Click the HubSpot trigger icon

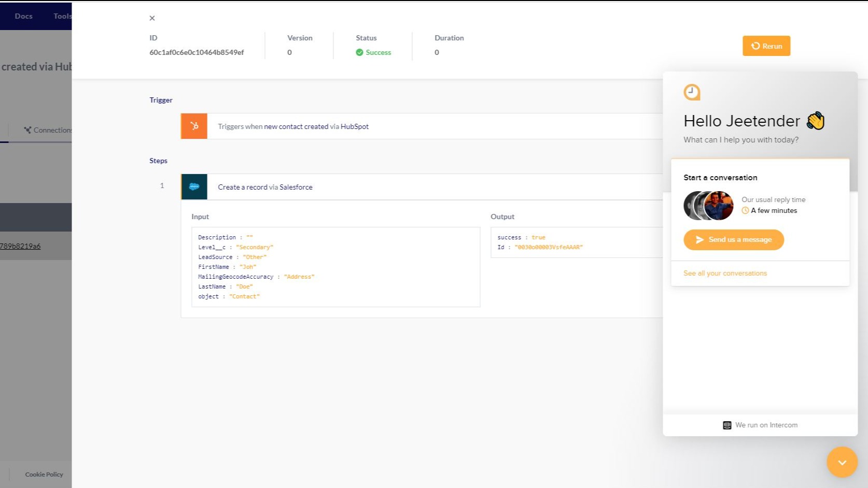(193, 126)
